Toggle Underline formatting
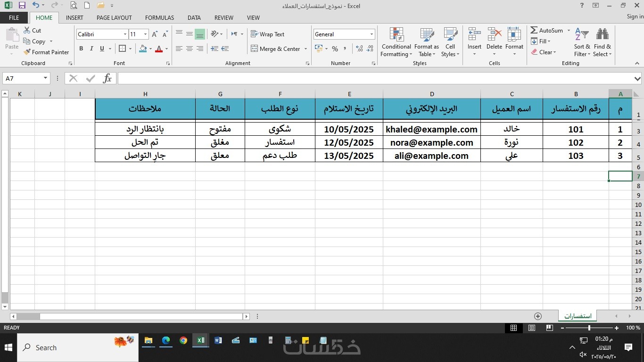The image size is (644, 362). coord(102,49)
